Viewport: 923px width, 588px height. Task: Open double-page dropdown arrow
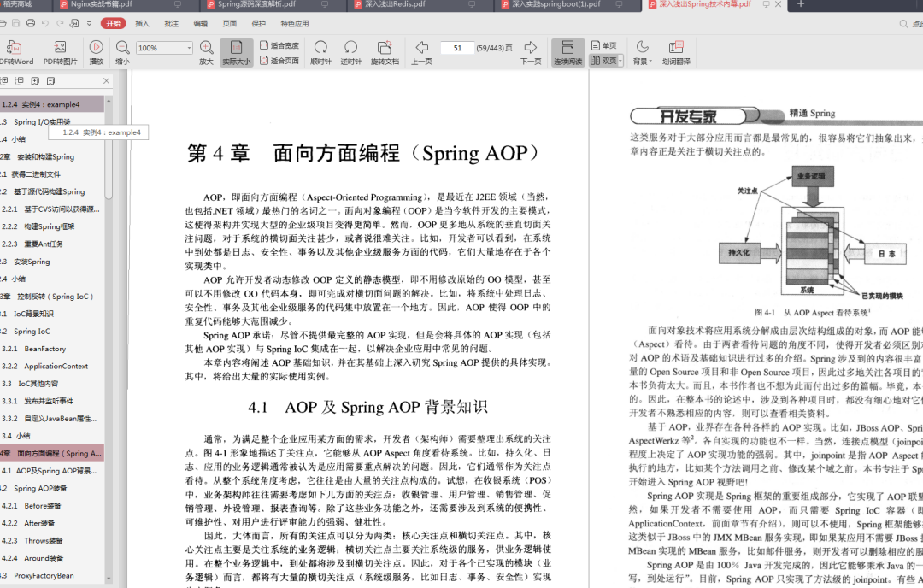(620, 61)
